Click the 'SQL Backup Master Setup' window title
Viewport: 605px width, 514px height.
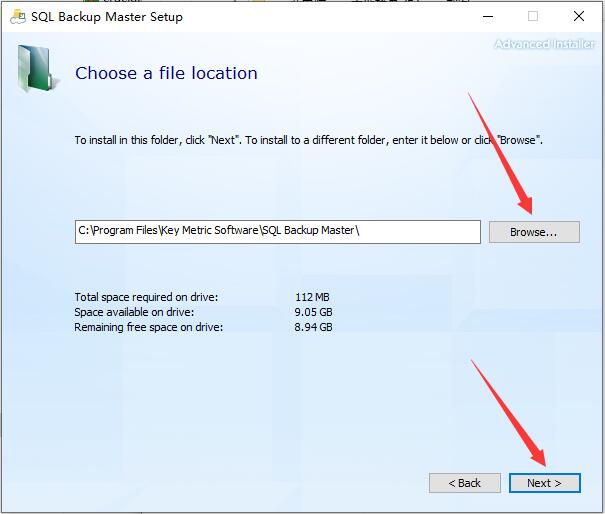click(x=107, y=17)
